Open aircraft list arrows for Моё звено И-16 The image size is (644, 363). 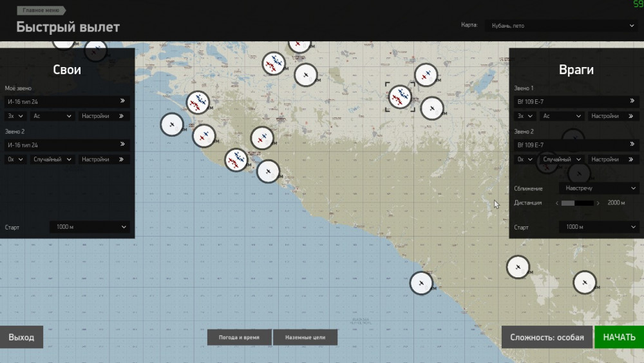[122, 101]
